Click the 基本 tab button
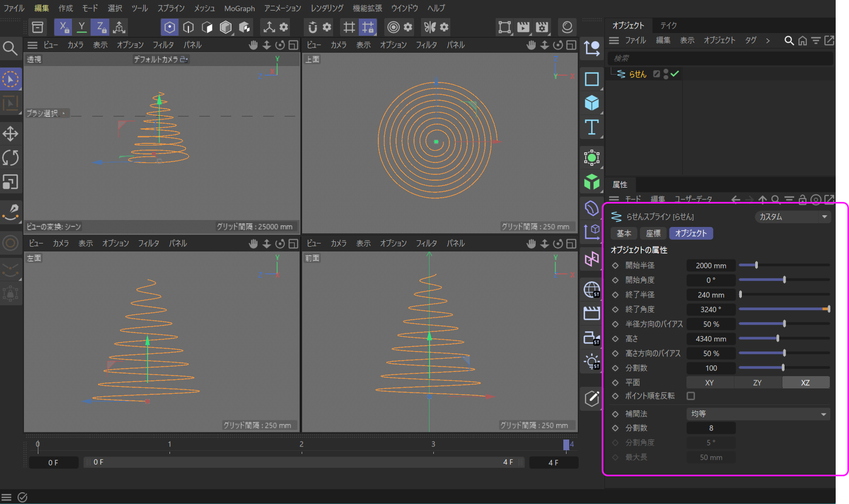Image resolution: width=849 pixels, height=504 pixels. [x=624, y=233]
